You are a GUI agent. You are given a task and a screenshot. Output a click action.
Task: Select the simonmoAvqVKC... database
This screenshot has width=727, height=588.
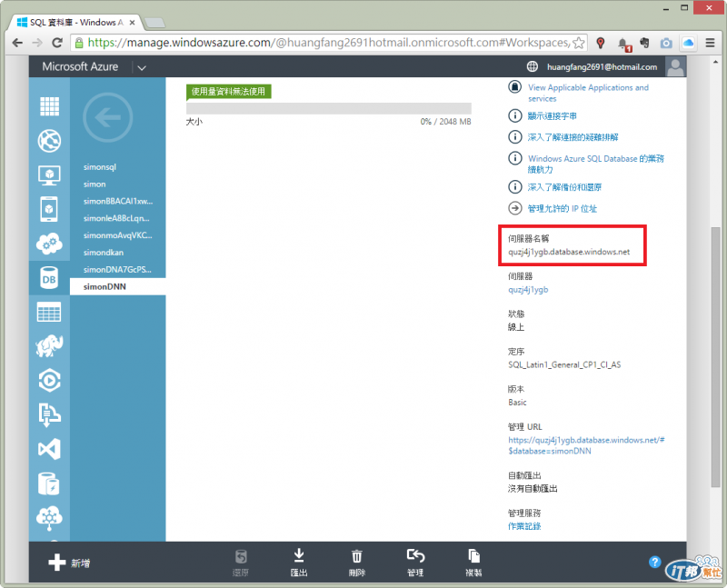tap(118, 235)
